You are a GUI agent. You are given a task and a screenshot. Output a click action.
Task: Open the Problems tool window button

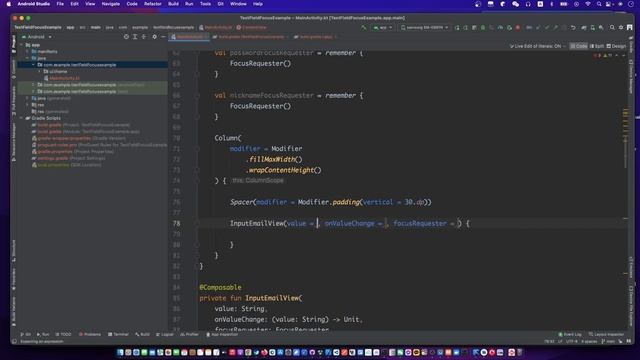(90, 334)
